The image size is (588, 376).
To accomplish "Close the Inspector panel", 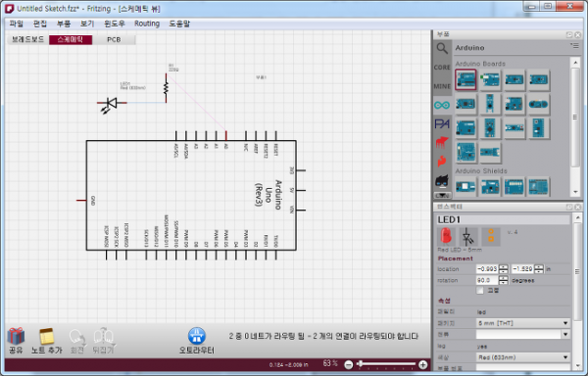I will tap(578, 208).
